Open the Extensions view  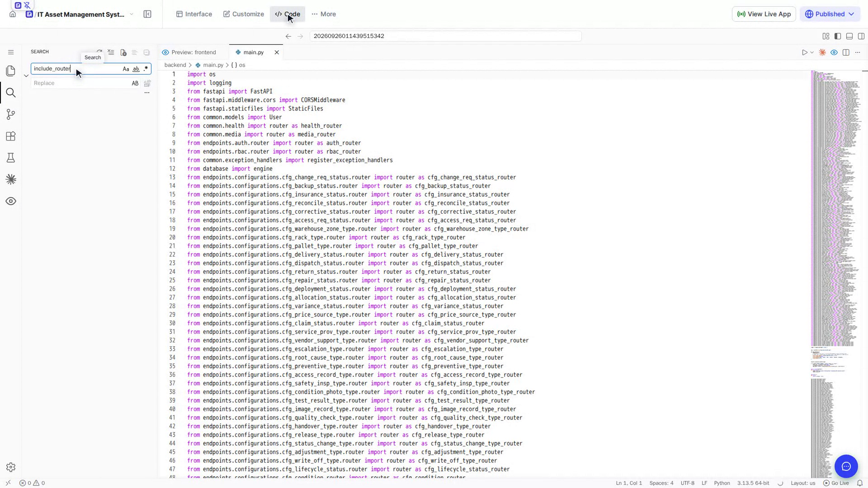(x=11, y=136)
